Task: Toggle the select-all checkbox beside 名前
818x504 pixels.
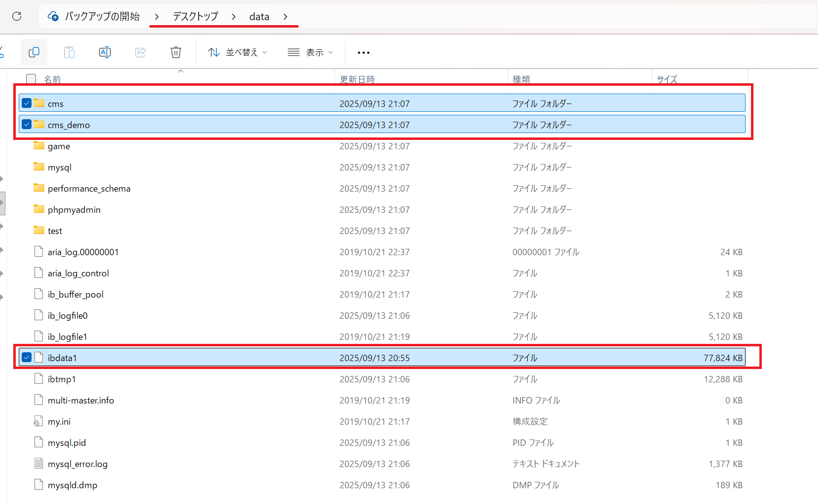Action: tap(31, 79)
